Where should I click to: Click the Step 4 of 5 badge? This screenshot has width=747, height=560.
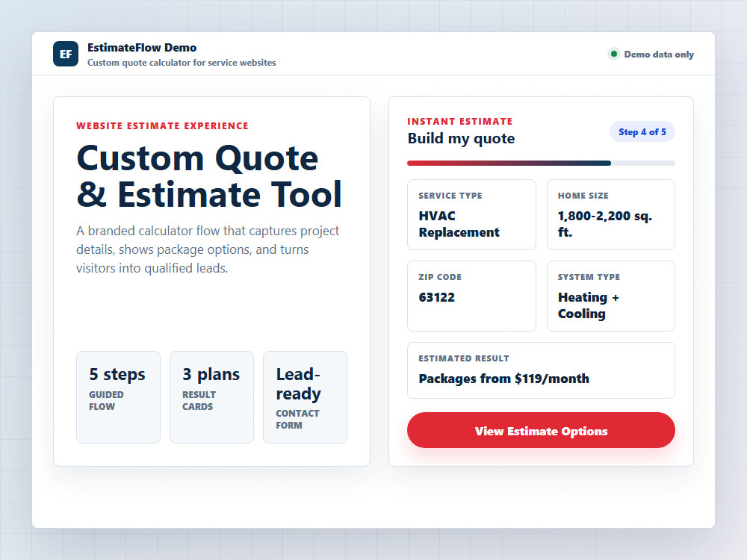tap(642, 132)
